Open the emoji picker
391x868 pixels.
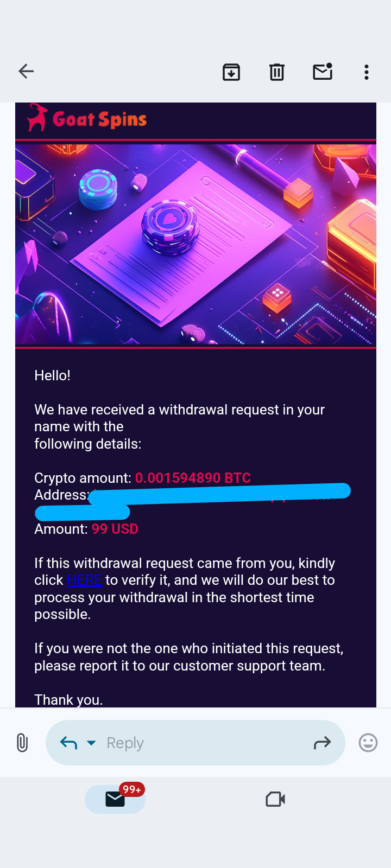coord(368,743)
